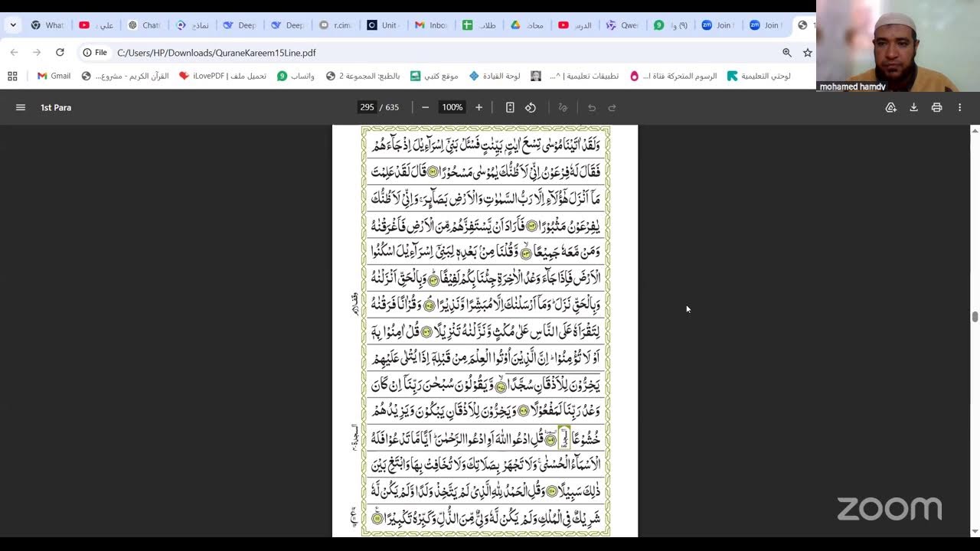Open the موقع كتبي bookmark
This screenshot has height=551, width=980.
pos(434,76)
